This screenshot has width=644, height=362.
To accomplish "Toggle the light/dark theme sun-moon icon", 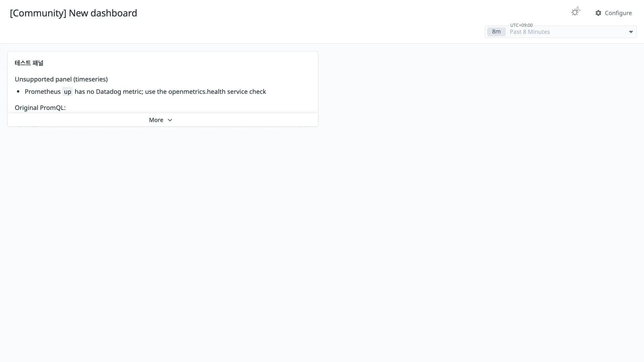I will pos(576,12).
